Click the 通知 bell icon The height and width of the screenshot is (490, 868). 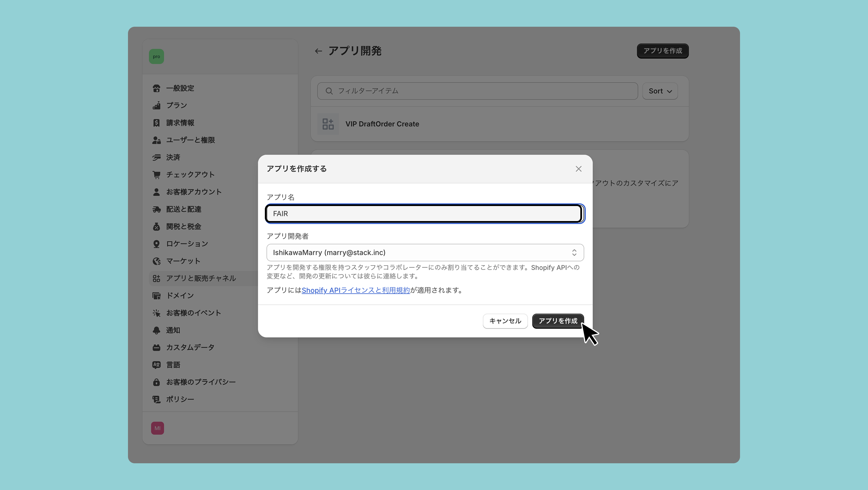point(156,330)
